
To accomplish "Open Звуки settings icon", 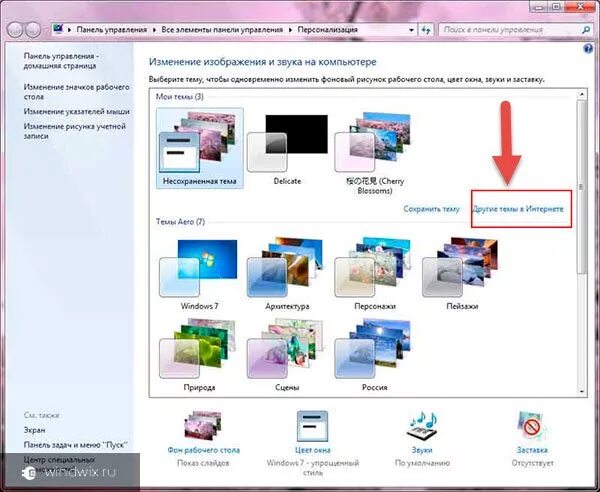I will (x=422, y=426).
